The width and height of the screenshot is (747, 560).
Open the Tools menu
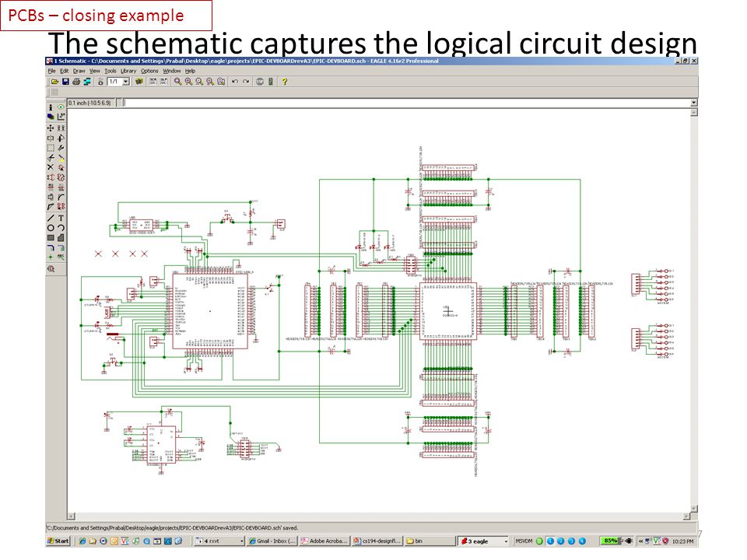(110, 71)
